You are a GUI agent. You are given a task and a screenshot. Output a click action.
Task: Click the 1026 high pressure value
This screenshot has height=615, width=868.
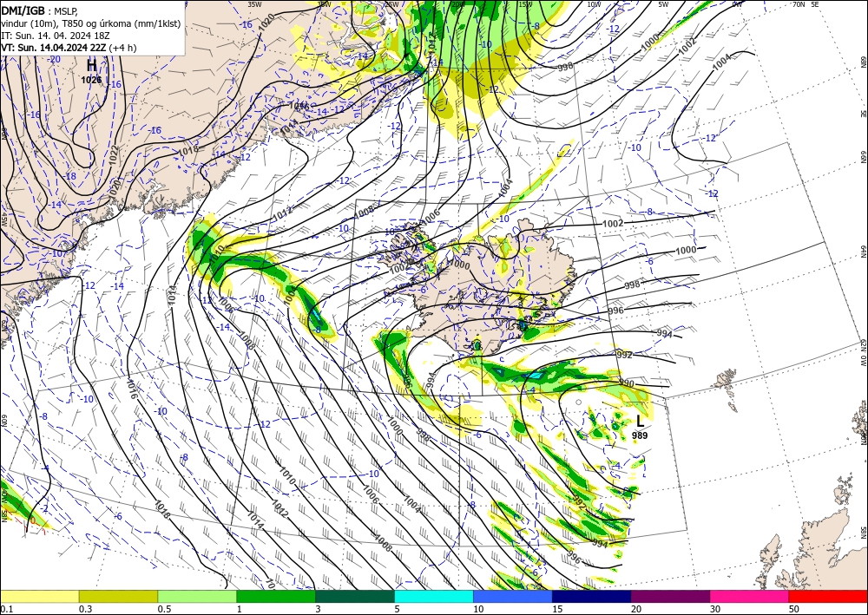(91, 80)
